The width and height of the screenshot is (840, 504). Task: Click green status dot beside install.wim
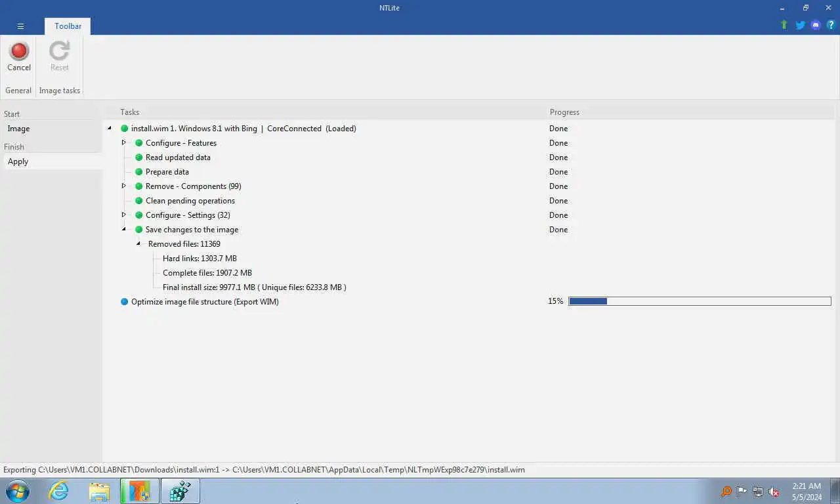click(124, 129)
